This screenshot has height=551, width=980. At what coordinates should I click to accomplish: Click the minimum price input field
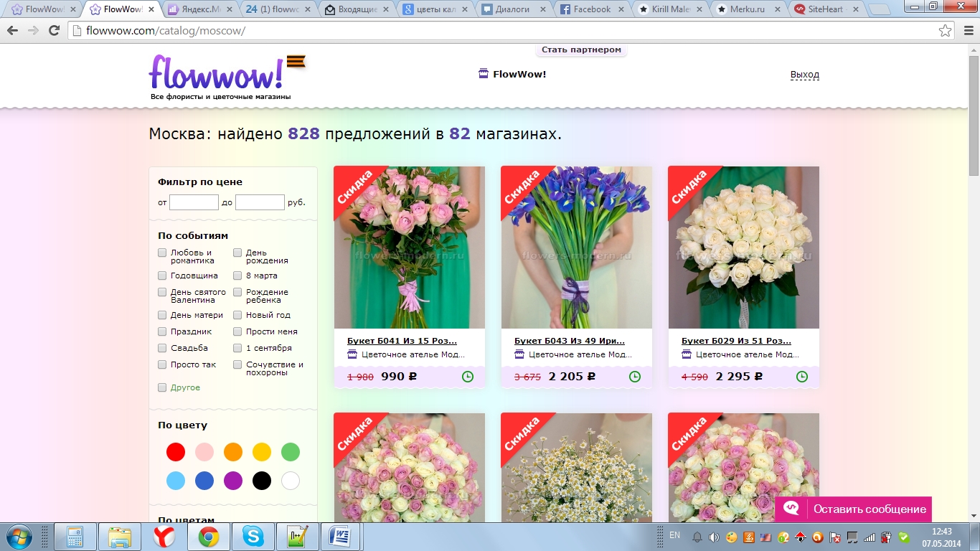[194, 202]
